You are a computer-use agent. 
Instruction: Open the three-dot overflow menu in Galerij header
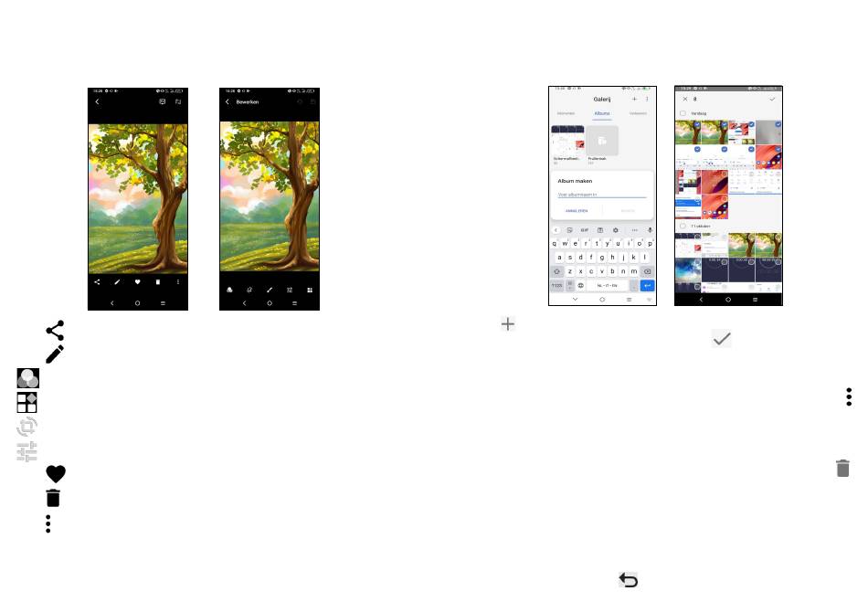click(647, 99)
